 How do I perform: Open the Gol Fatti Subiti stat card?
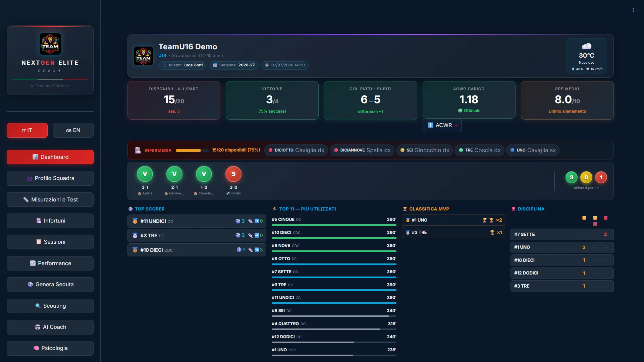coord(370,100)
